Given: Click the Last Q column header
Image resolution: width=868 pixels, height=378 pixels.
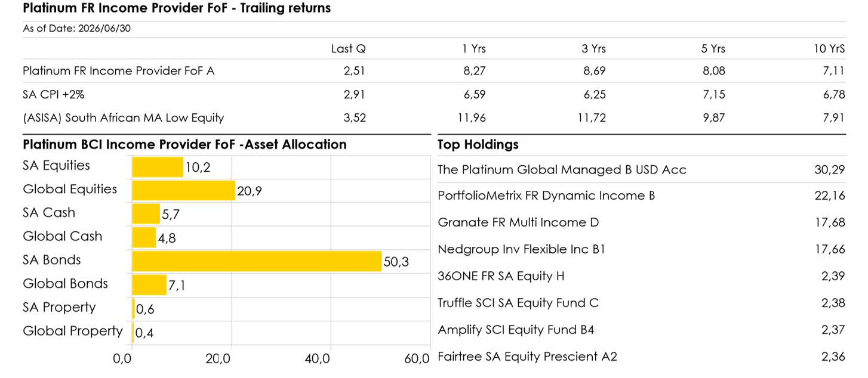Looking at the screenshot, I should pyautogui.click(x=349, y=49).
